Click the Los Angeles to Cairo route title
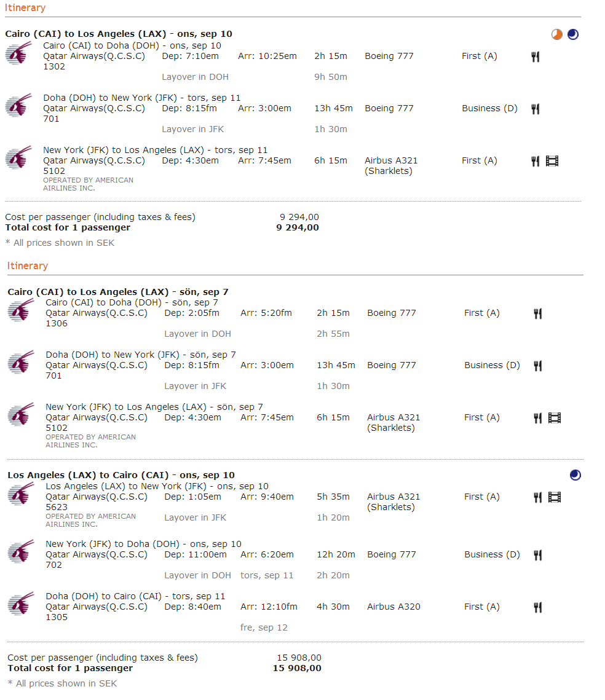The width and height of the screenshot is (605, 700). pyautogui.click(x=121, y=475)
